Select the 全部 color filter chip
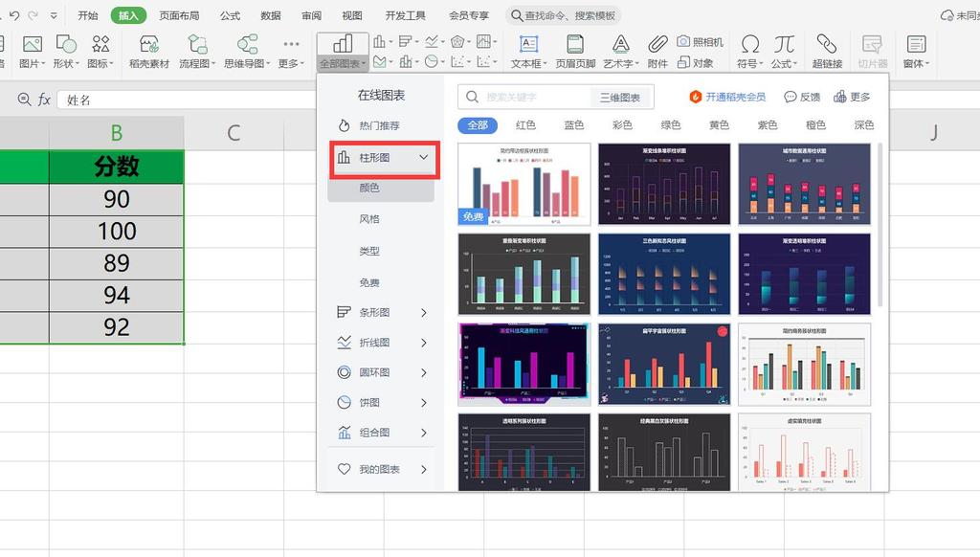980x557 pixels. [x=478, y=125]
